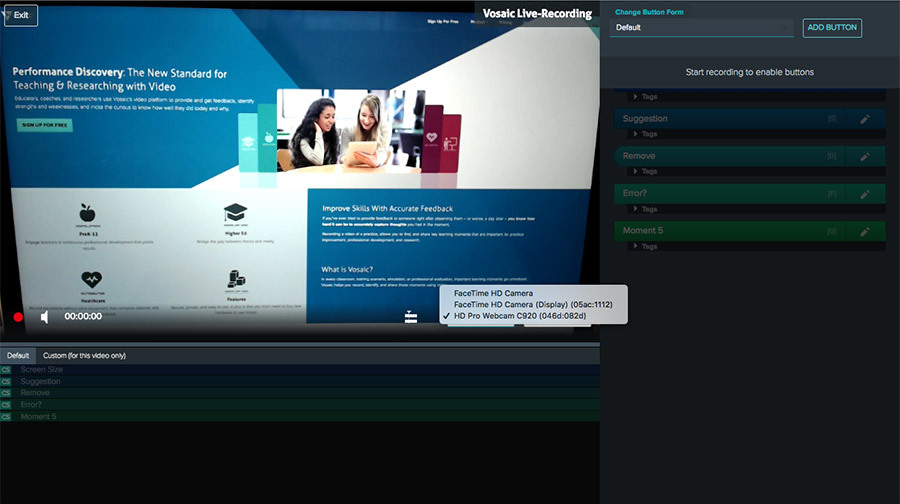Click the Start recording to enable buttons message

coord(750,72)
